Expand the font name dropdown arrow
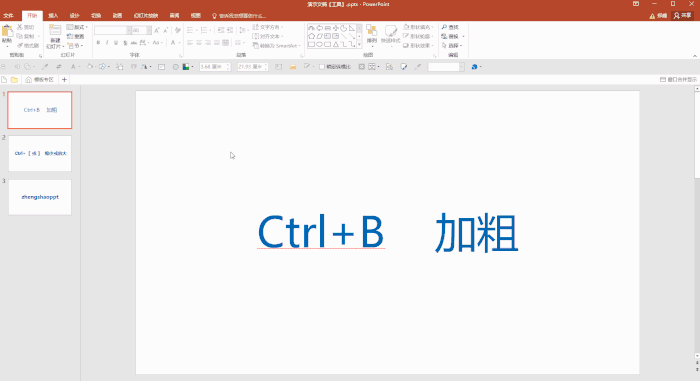Viewport: 700px width, 381px height. pyautogui.click(x=129, y=30)
